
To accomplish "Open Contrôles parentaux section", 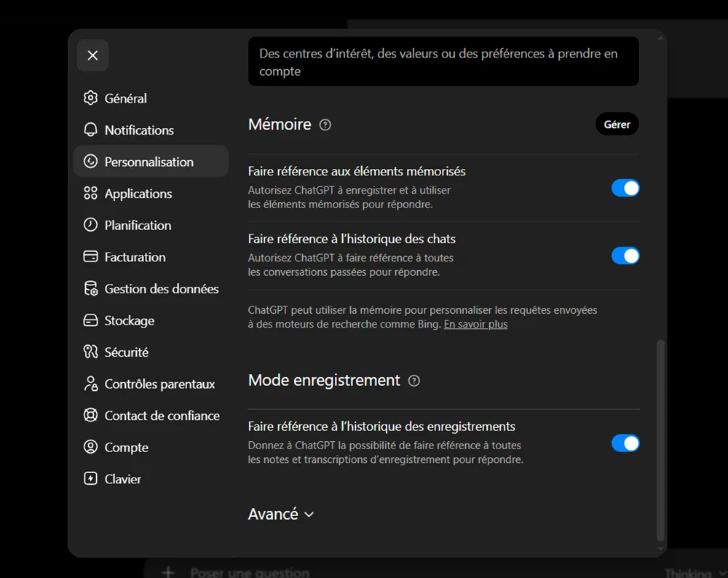I will coord(151,384).
